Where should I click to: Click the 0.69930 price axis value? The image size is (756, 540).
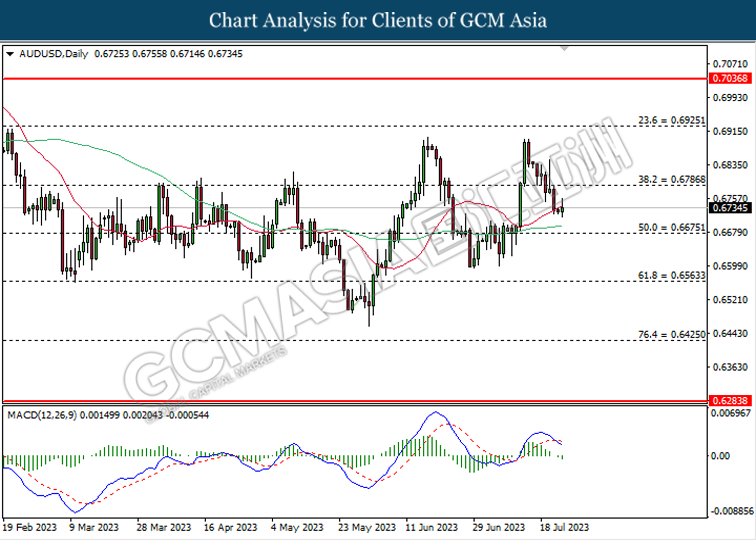point(730,98)
